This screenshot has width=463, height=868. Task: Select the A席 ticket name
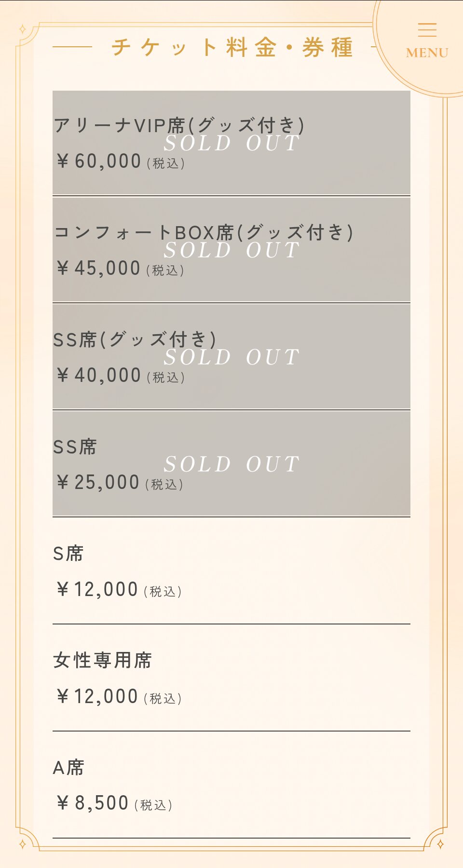tap(68, 768)
